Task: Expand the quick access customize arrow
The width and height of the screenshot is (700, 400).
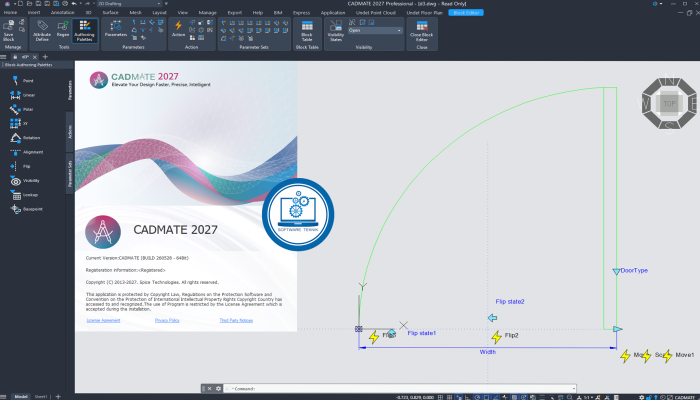Action: tap(166, 4)
